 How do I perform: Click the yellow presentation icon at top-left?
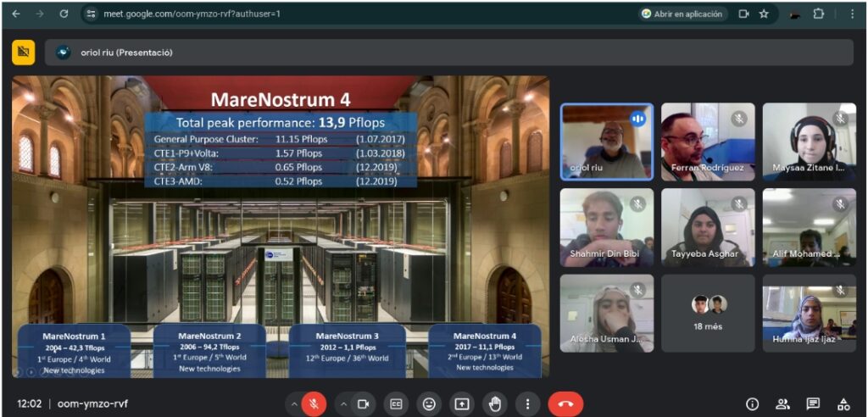[23, 53]
